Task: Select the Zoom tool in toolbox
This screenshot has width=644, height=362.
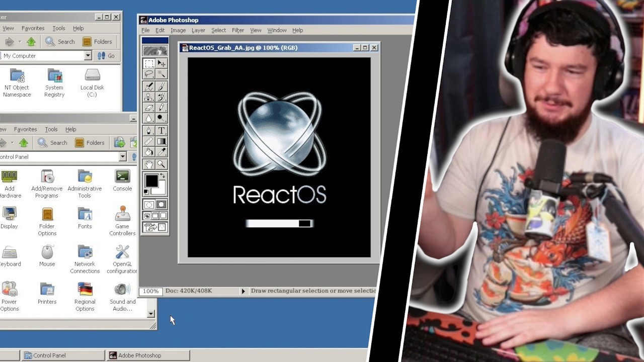Action: click(161, 164)
